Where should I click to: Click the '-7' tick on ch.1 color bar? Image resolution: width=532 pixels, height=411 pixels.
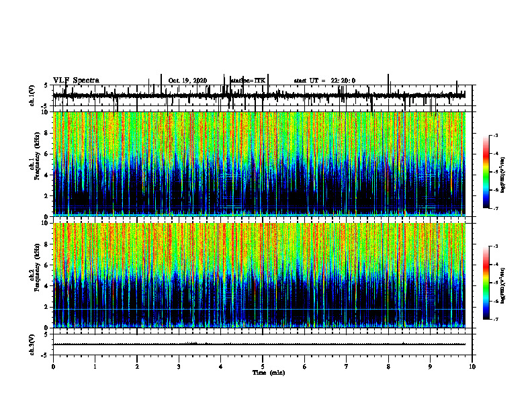(496, 208)
